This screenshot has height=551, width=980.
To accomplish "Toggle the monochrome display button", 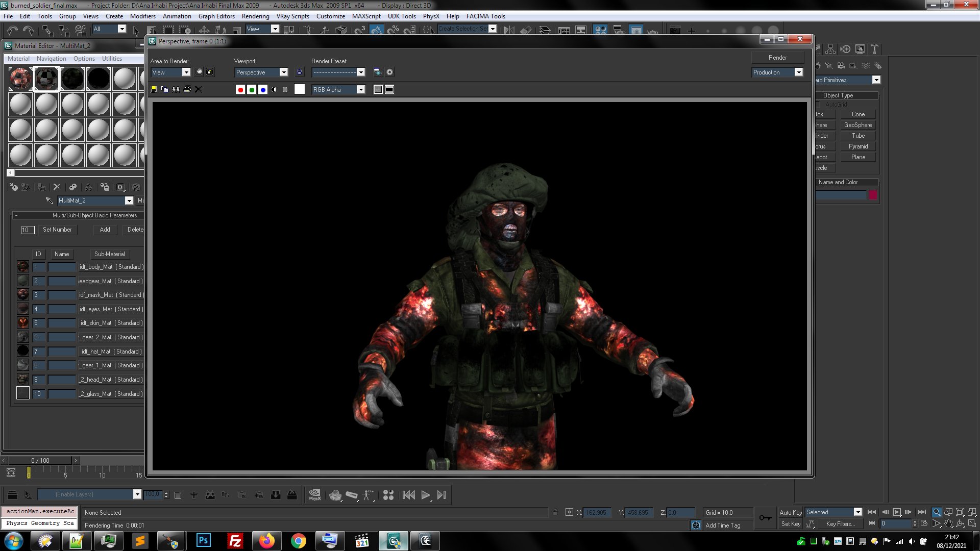I will pos(285,90).
